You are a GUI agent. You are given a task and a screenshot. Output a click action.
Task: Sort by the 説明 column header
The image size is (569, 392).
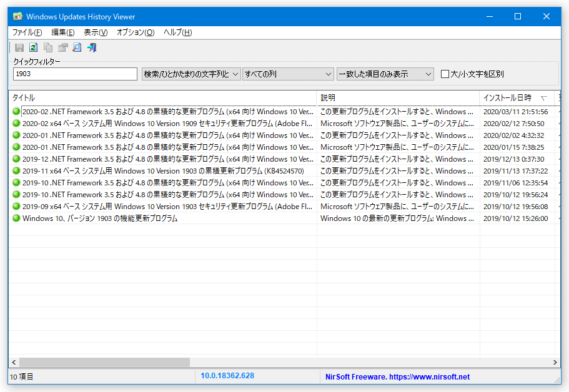[x=398, y=97]
